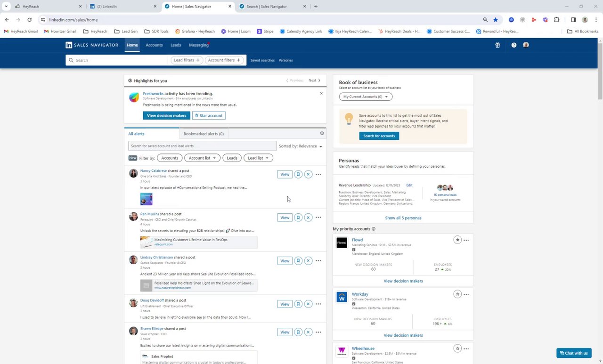Go to the Leads nav item

[176, 45]
